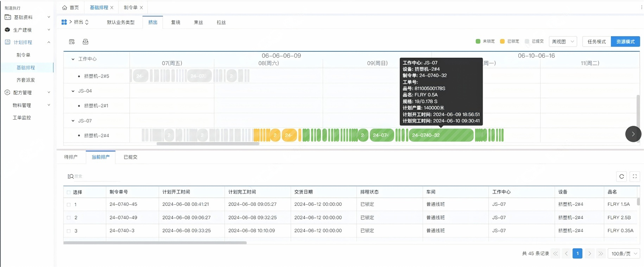Click the 计划排程 grid icon
Viewport: 644px width, 267px height.
[x=7, y=42]
